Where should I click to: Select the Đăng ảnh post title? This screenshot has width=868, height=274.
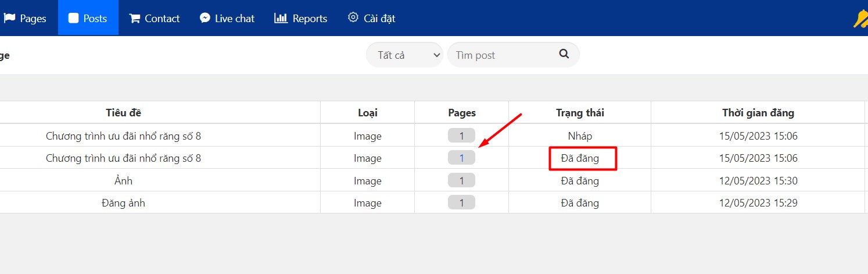pyautogui.click(x=123, y=203)
